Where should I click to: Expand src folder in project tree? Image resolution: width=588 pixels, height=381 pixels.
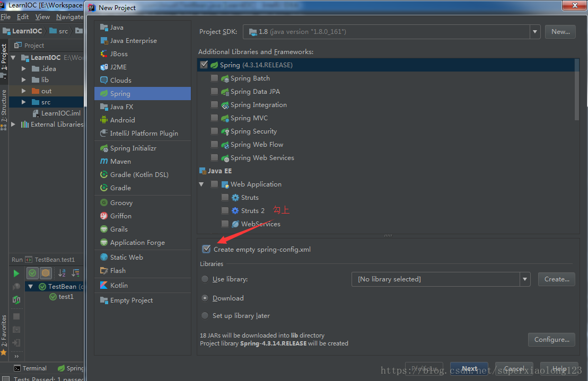tap(24, 102)
